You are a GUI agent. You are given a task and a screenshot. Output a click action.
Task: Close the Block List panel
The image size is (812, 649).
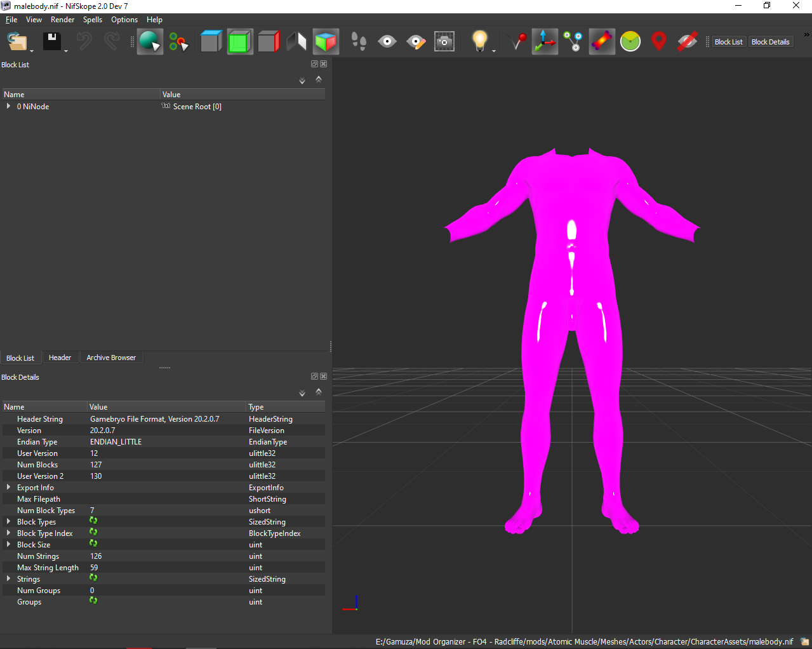323,64
